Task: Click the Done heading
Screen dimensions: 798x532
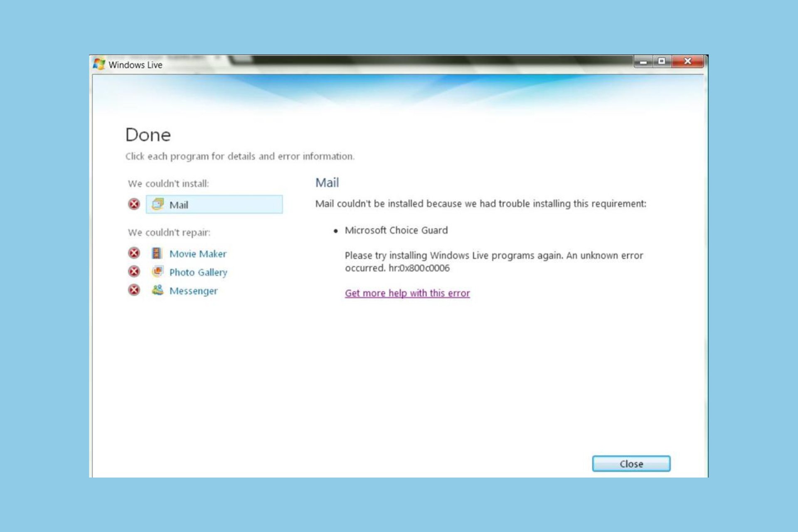Action: [148, 135]
